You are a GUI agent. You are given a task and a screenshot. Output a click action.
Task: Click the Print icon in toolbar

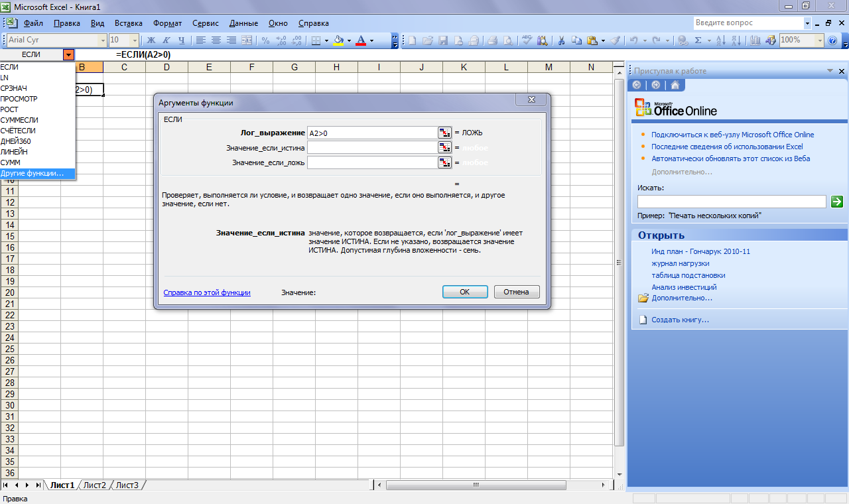click(492, 40)
